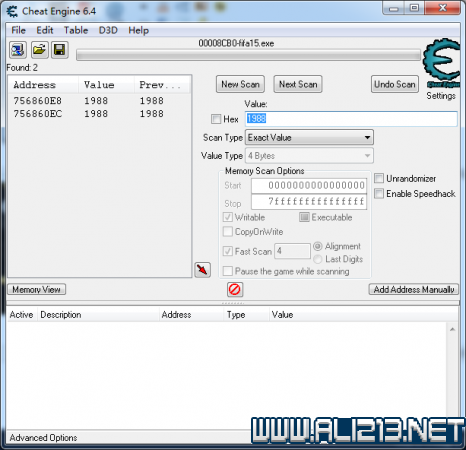Click address table Address column header
Viewport: 466px width, 450px height.
pyautogui.click(x=191, y=315)
